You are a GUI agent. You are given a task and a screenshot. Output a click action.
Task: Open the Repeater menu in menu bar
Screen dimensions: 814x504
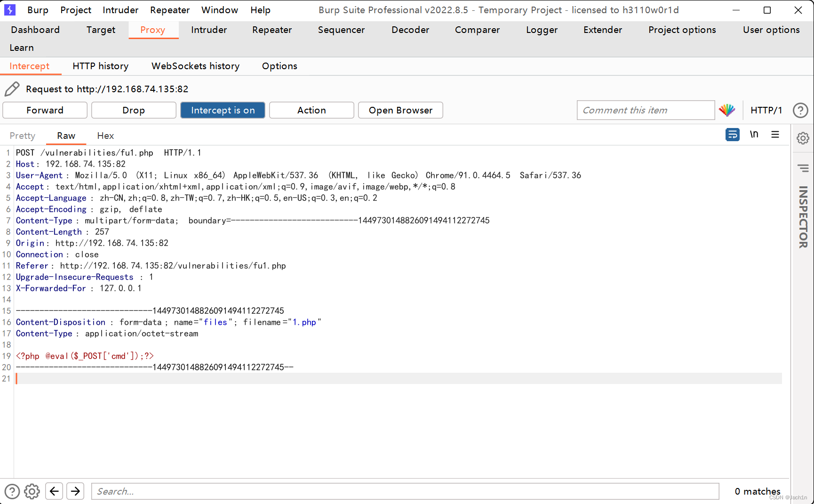[x=170, y=10]
